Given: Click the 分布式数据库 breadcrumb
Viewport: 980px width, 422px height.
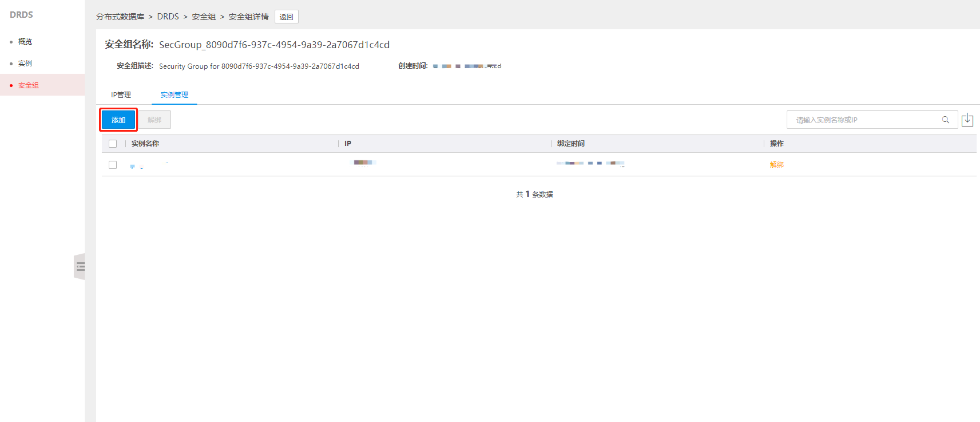Looking at the screenshot, I should point(120,17).
